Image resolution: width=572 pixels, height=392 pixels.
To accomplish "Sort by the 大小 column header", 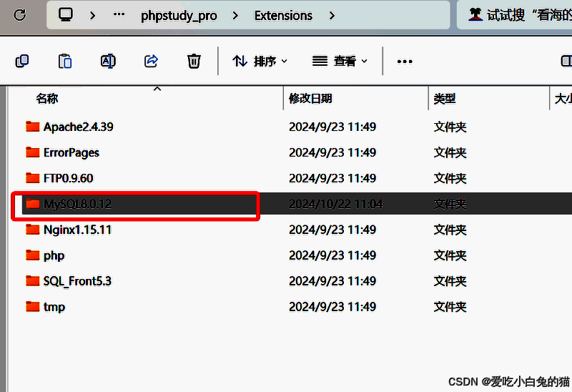I will (563, 99).
